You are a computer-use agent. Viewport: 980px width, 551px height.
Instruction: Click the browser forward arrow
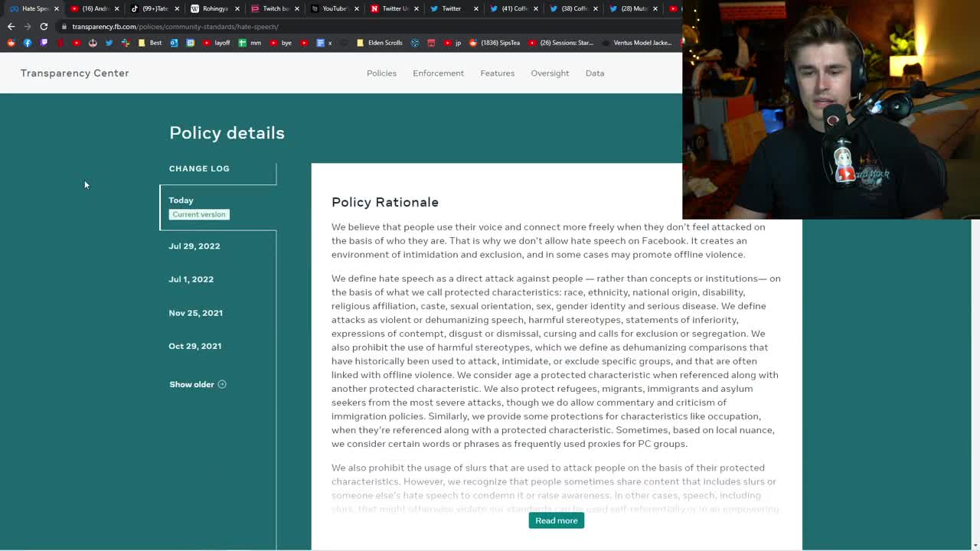click(28, 27)
